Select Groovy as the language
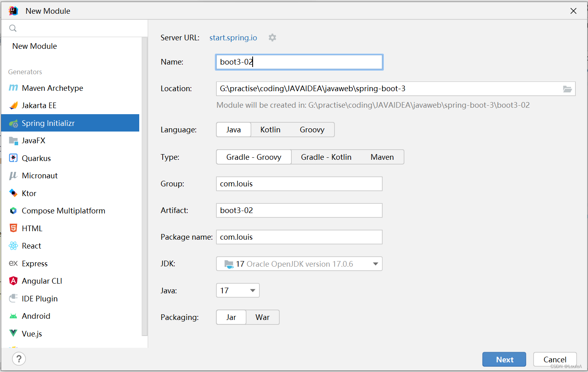This screenshot has width=588, height=372. 312,130
